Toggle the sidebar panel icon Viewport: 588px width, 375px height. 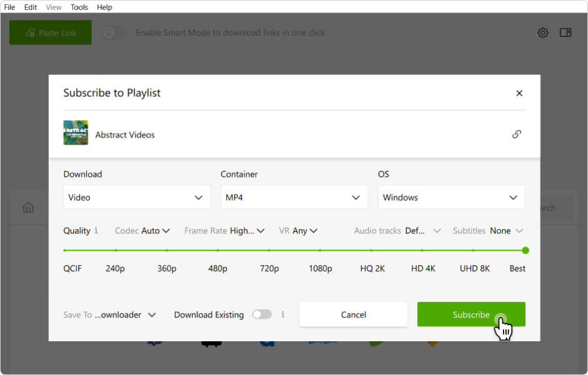(565, 32)
